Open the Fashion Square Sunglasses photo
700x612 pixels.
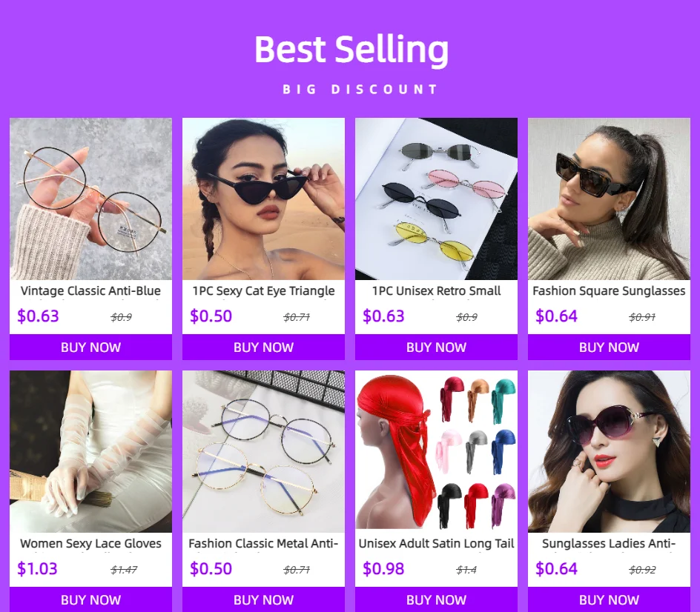609,199
